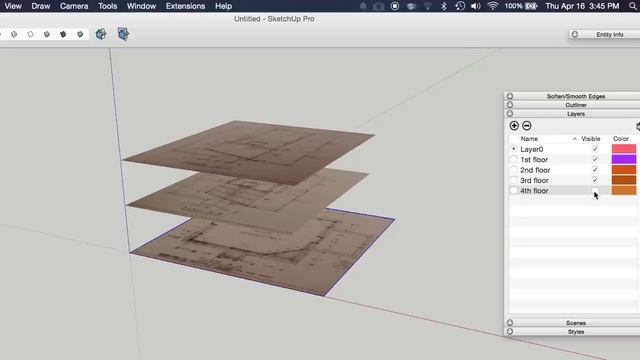Set 3rd floor as active layer
Viewport: 640px width, 360px height.
click(514, 180)
